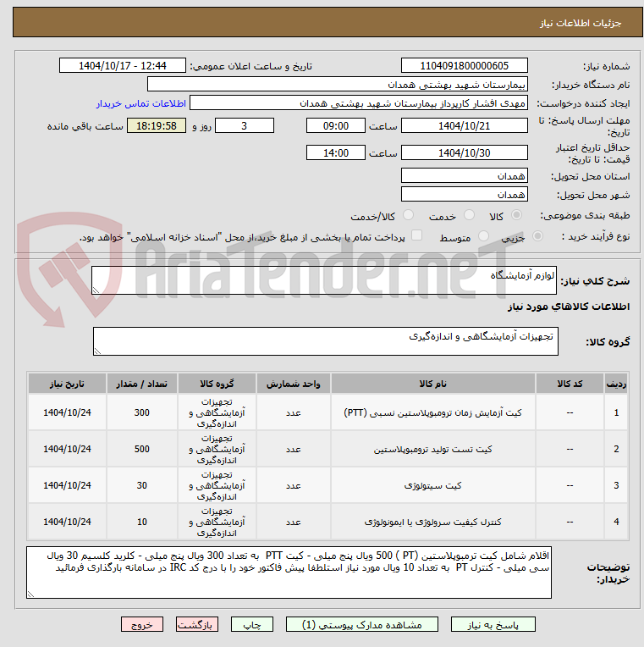Click the announcement date field 1404/10/17 - 12:44

click(123, 65)
